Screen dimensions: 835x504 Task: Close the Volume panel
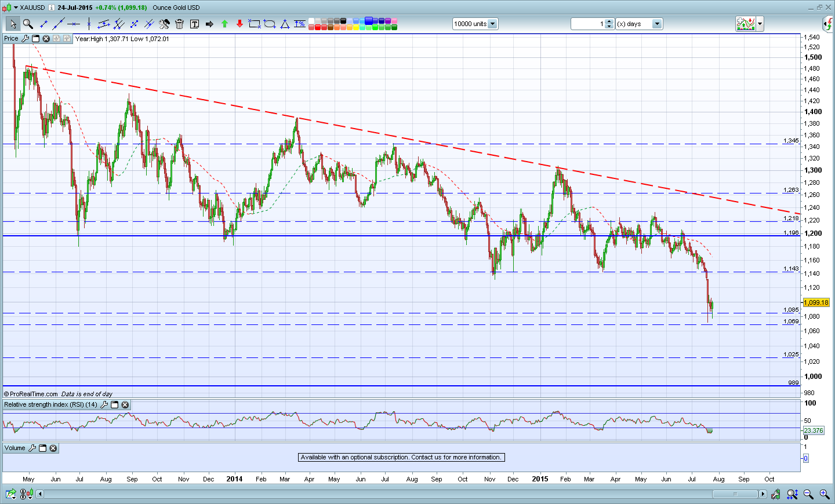tap(53, 448)
